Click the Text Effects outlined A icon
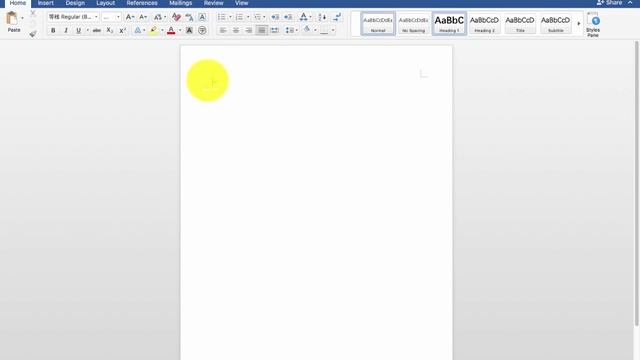Image resolution: width=640 pixels, height=360 pixels. pyautogui.click(x=138, y=31)
